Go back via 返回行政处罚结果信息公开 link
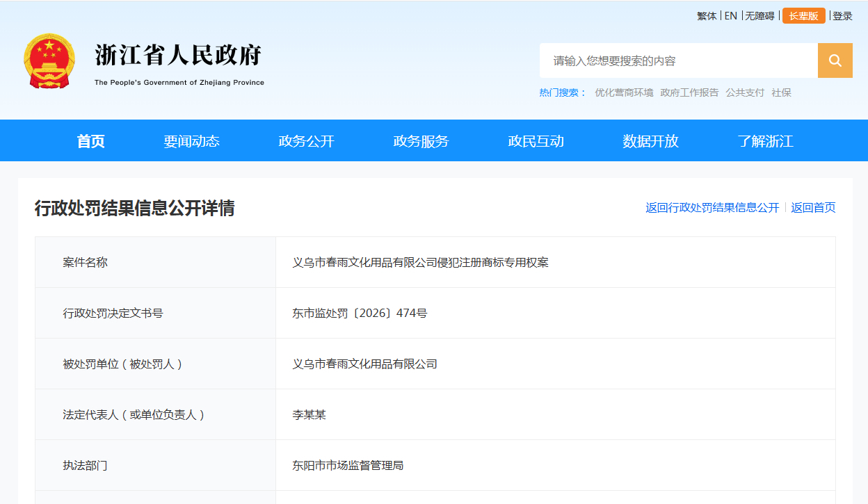 click(712, 207)
